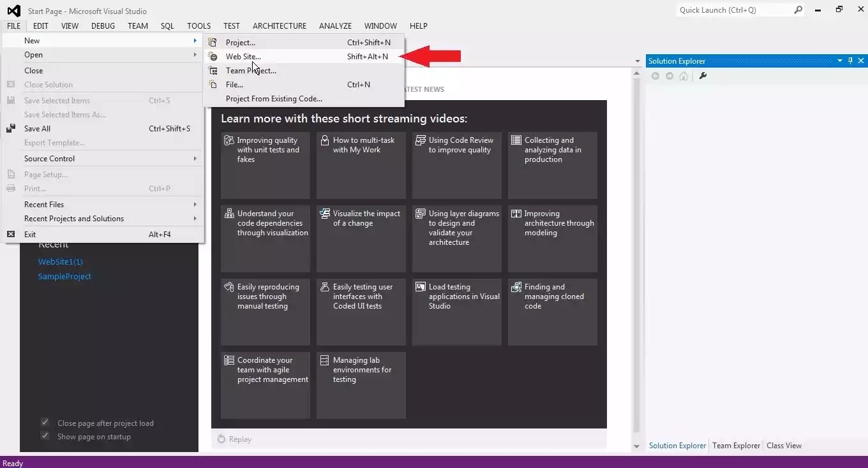Toggle Close page after project load checkbox
This screenshot has width=868, height=468.
pyautogui.click(x=45, y=422)
